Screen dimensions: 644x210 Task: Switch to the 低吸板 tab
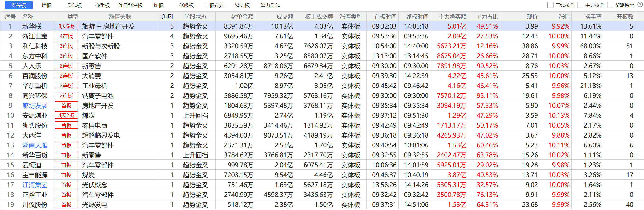[186, 5]
